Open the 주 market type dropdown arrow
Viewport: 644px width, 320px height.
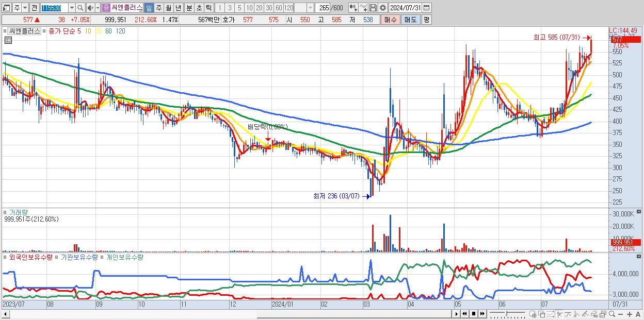(x=25, y=8)
